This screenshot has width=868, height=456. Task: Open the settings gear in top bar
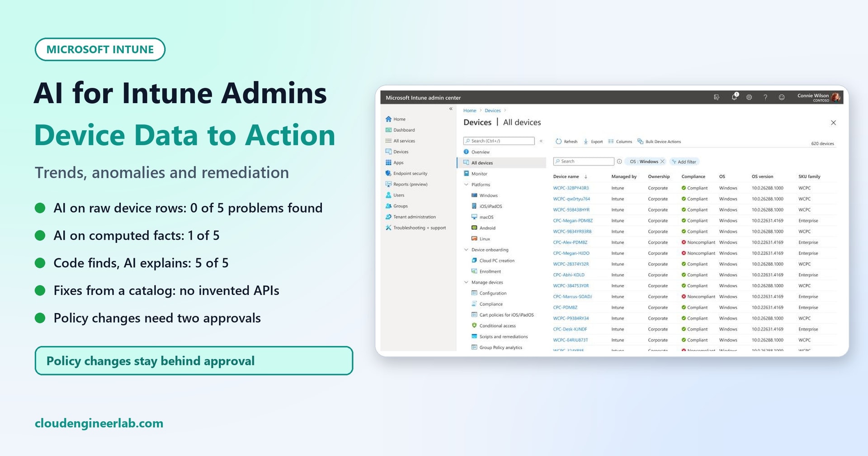pyautogui.click(x=749, y=97)
